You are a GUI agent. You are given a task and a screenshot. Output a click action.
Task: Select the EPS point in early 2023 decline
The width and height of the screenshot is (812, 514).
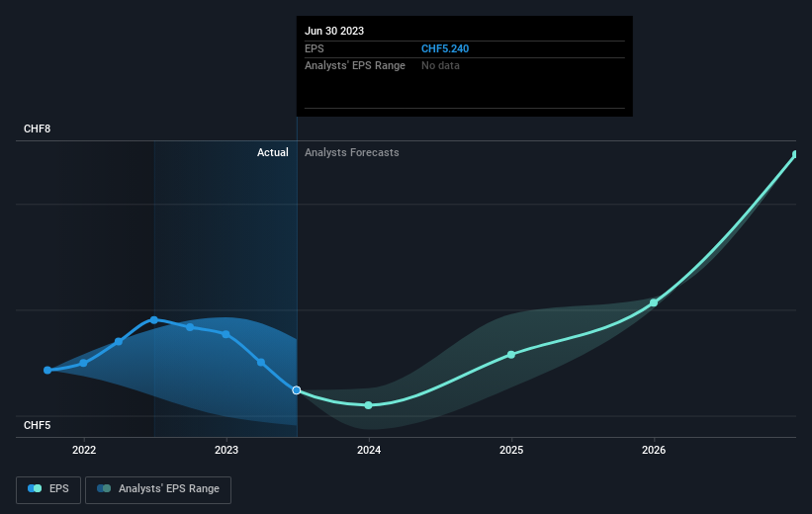(261, 363)
